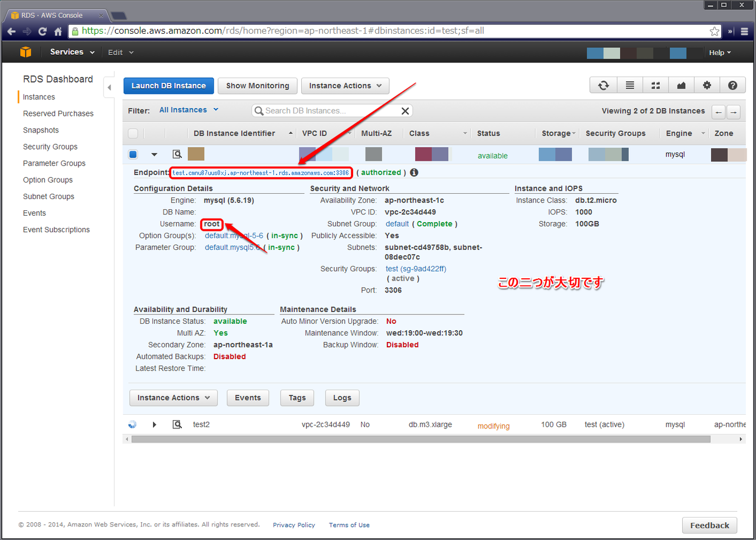This screenshot has height=540, width=756.
Task: Open the help question mark icon
Action: (732, 86)
